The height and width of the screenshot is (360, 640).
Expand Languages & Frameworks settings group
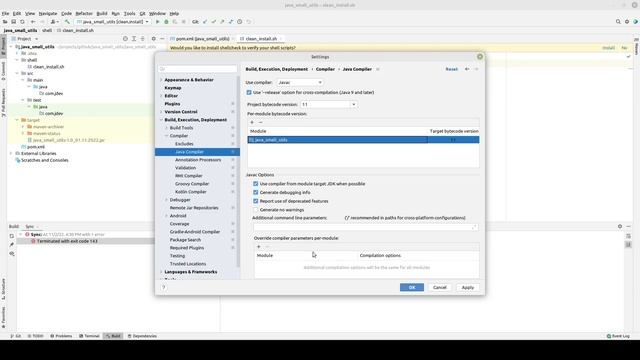pos(162,272)
